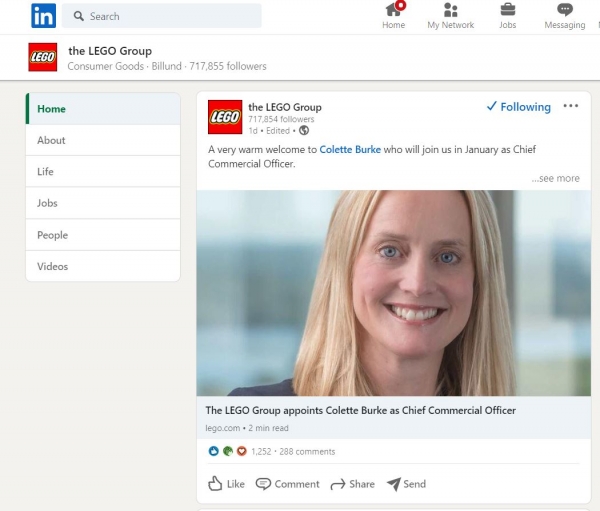Click the love heart reaction icon
Screen dimensions: 600x511
241,451
